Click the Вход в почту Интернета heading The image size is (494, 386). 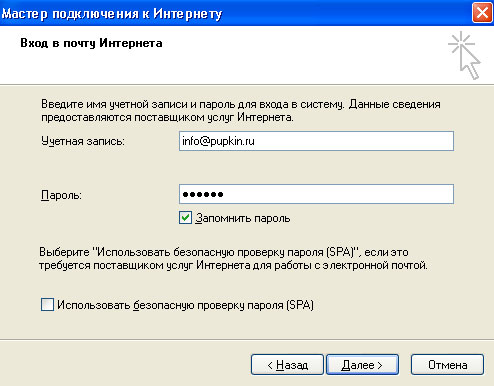coord(91,43)
